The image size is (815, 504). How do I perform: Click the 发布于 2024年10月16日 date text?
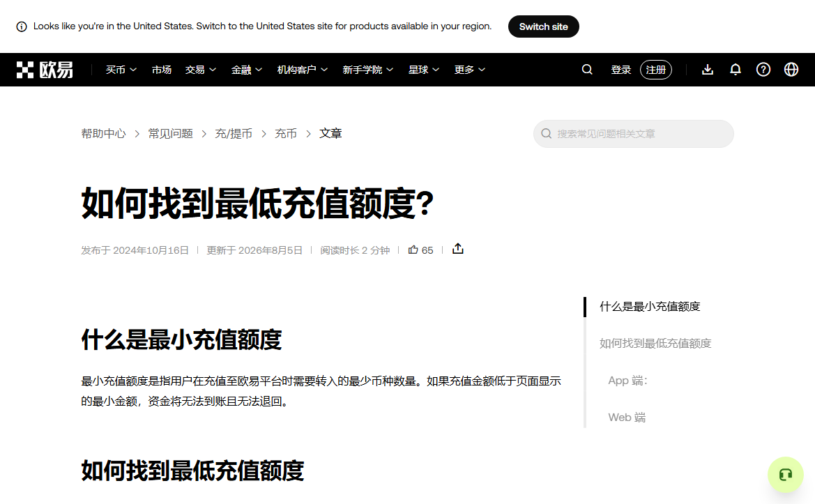click(135, 250)
